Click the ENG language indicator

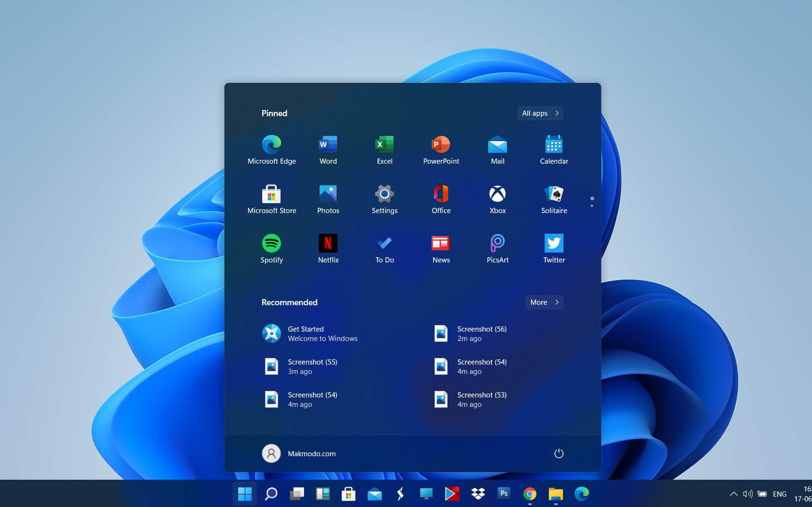[x=780, y=494]
